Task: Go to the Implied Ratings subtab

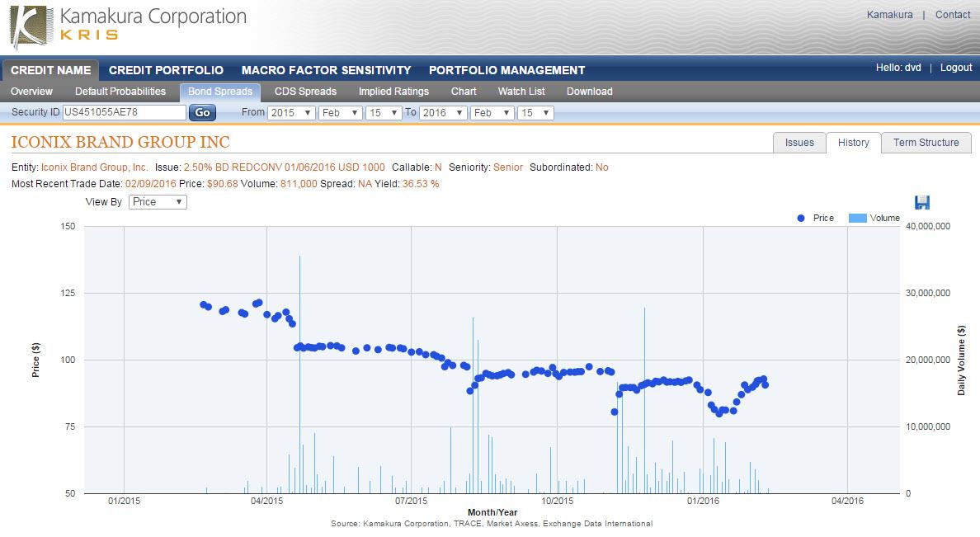Action: tap(393, 92)
